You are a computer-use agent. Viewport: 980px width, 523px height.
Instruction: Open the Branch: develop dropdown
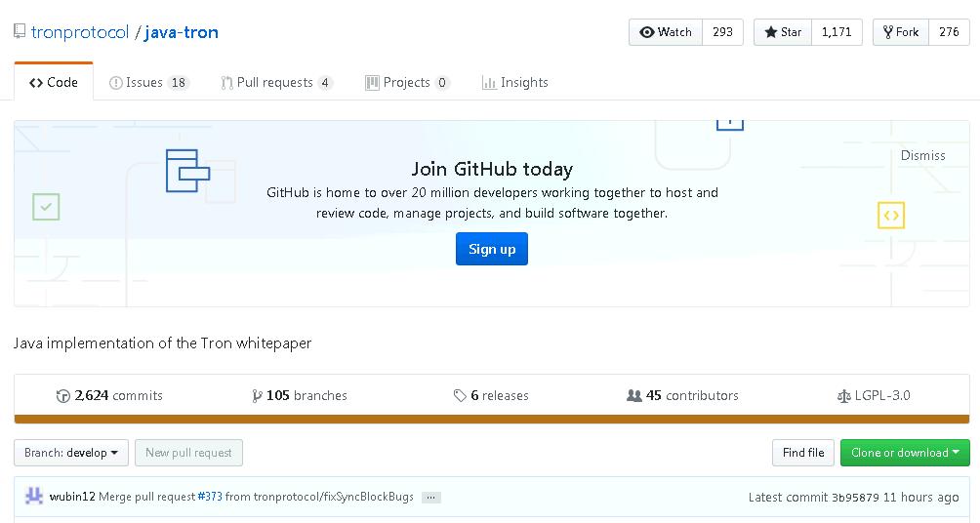[71, 453]
